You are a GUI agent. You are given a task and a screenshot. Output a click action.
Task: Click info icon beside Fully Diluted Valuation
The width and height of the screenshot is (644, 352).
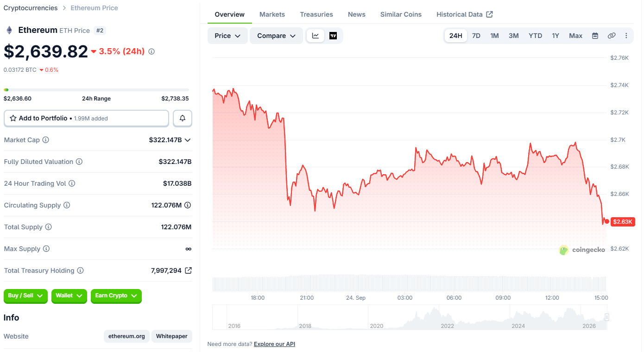click(x=79, y=162)
